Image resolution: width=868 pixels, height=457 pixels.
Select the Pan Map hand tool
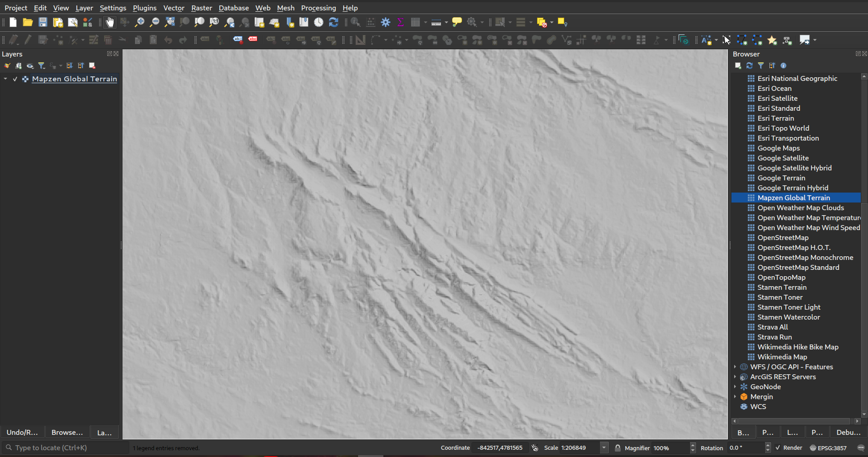click(x=110, y=22)
